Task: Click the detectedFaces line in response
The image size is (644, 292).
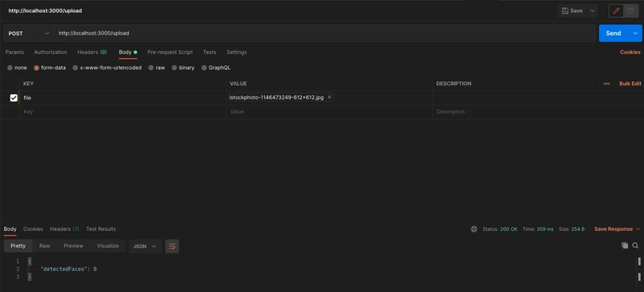Action: pyautogui.click(x=68, y=269)
